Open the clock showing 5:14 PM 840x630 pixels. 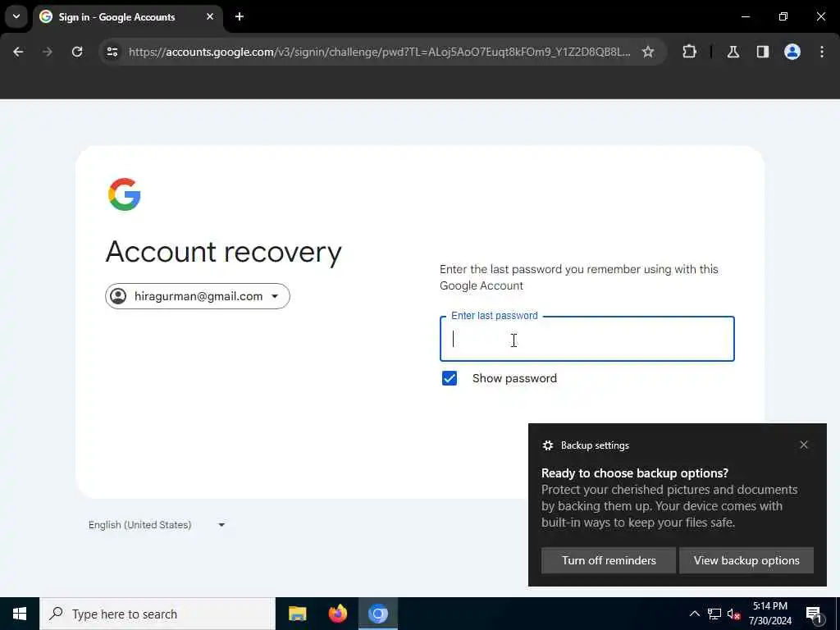769,614
